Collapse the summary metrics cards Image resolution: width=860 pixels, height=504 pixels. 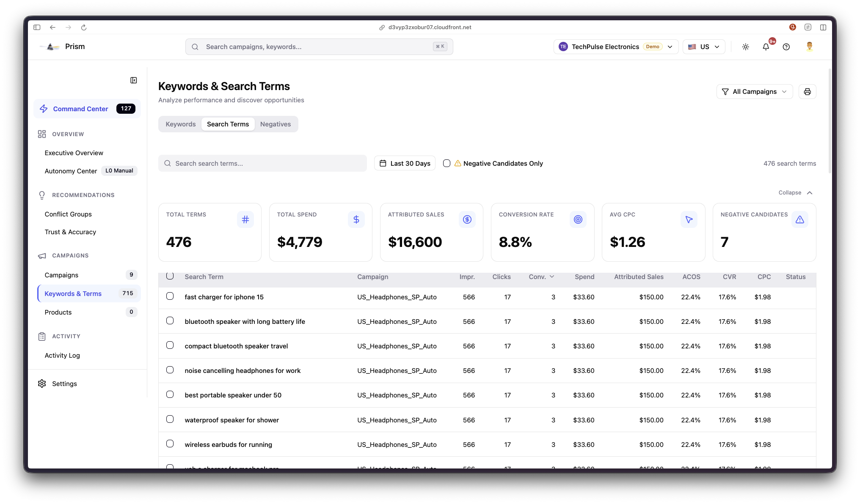[795, 193]
